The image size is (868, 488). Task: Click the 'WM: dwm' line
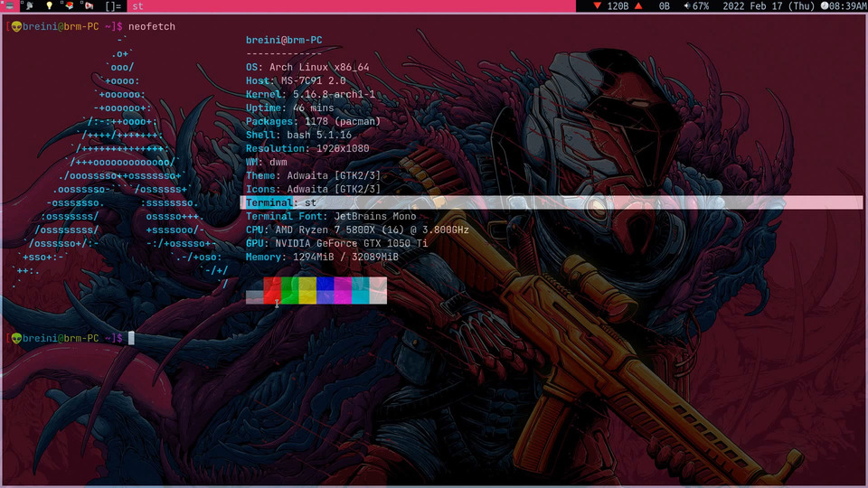[x=266, y=162]
